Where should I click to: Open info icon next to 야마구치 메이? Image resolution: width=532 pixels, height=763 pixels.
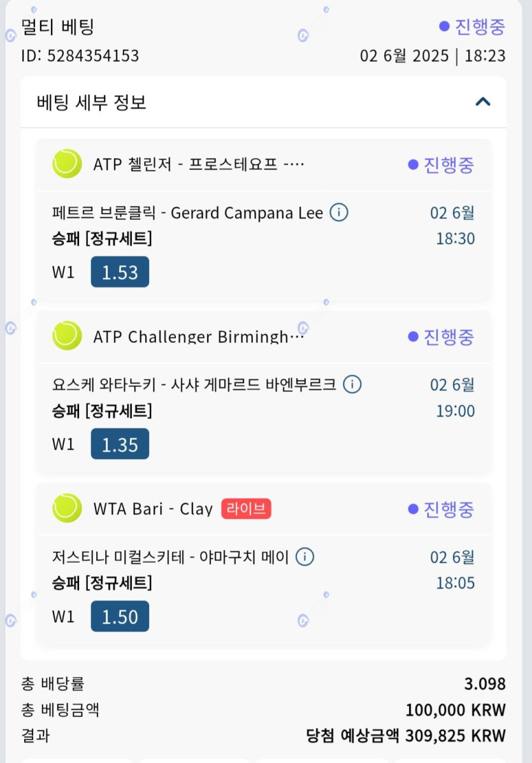(x=305, y=556)
